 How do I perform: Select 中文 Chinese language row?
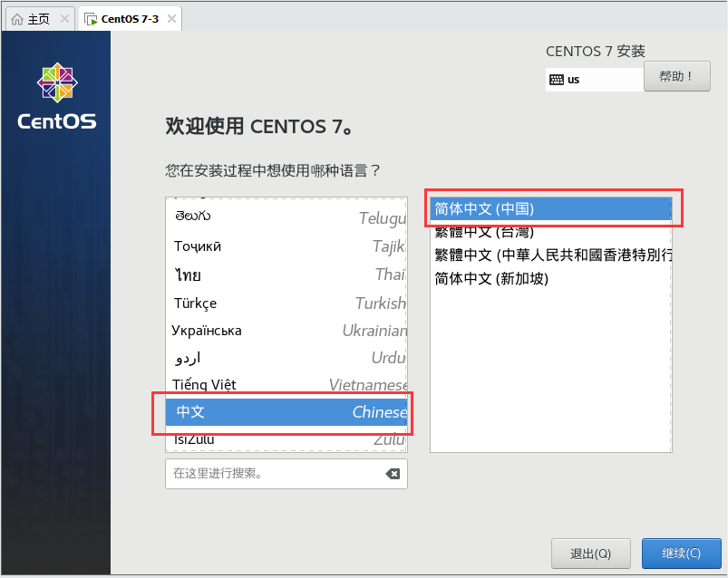286,412
